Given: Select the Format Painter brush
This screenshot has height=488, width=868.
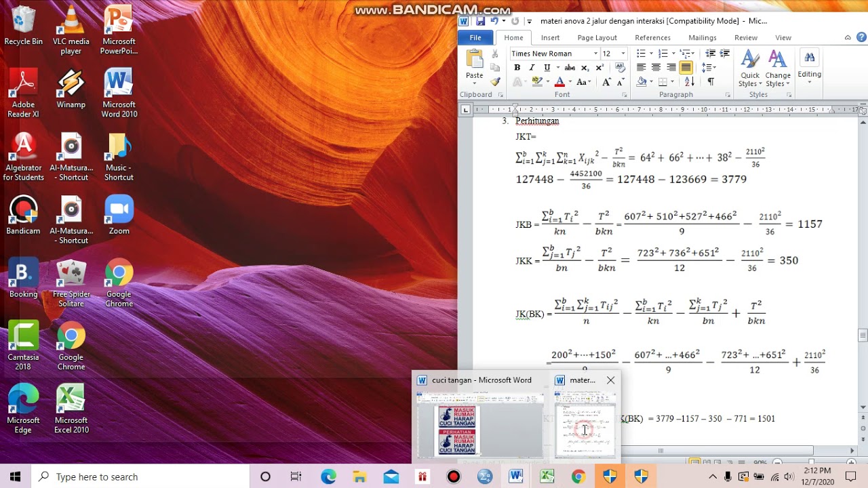Looking at the screenshot, I should (x=495, y=82).
